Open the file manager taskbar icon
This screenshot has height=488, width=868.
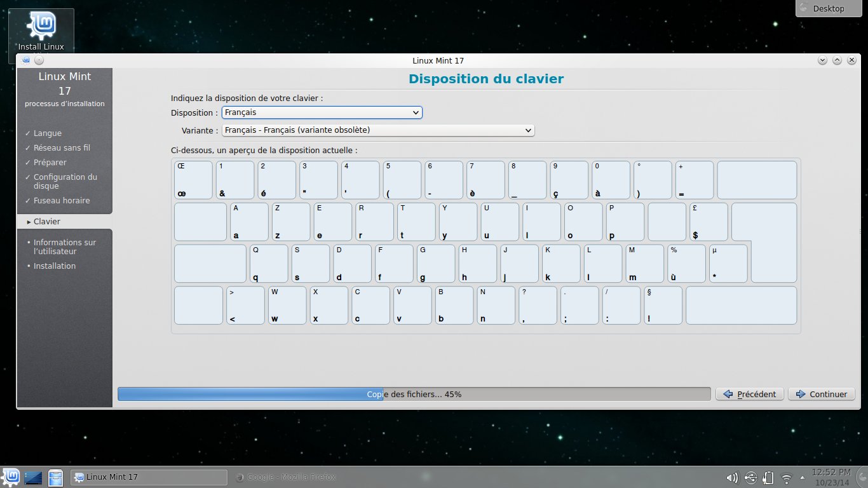pyautogui.click(x=55, y=477)
